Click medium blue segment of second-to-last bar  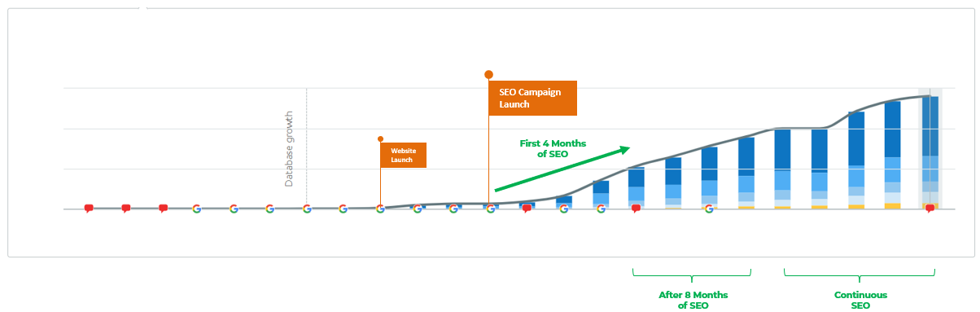point(893,169)
